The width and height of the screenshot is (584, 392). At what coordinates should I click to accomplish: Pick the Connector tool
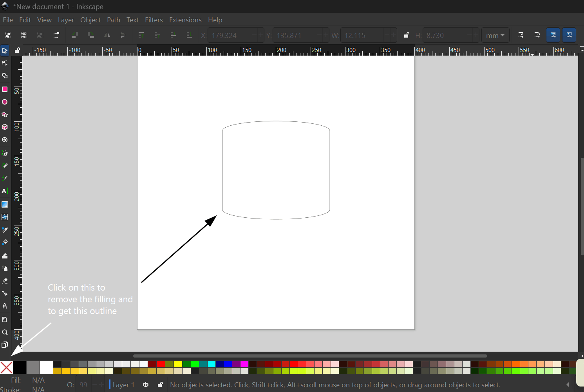pos(5,293)
